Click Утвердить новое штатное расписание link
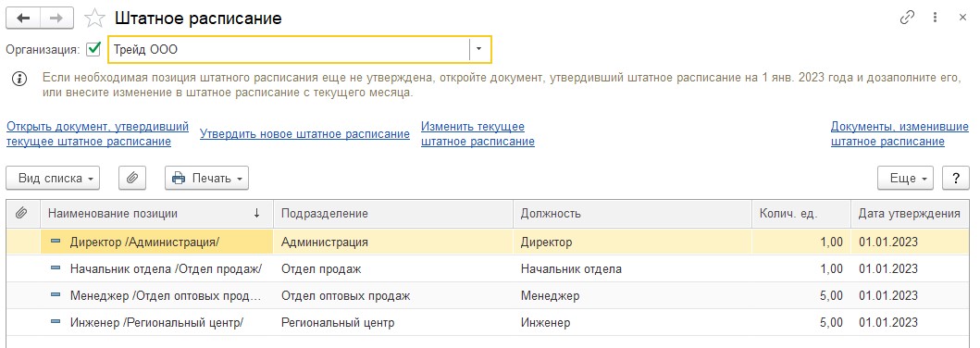Viewport: 980px width, 348px height. (305, 133)
